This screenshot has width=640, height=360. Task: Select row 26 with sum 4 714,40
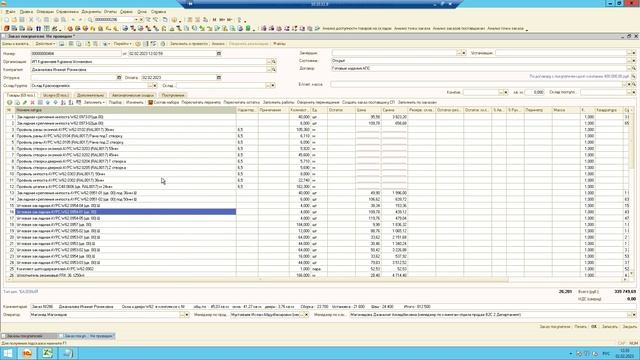tap(318, 276)
